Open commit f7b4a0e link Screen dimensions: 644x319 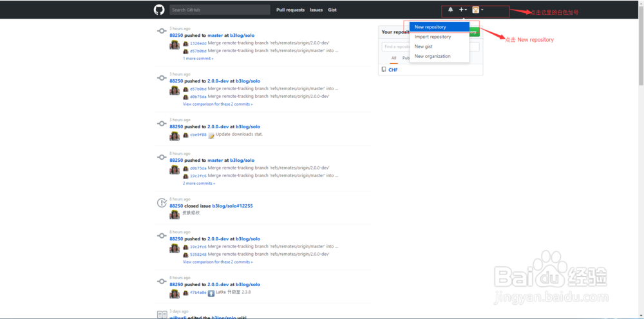(198, 293)
